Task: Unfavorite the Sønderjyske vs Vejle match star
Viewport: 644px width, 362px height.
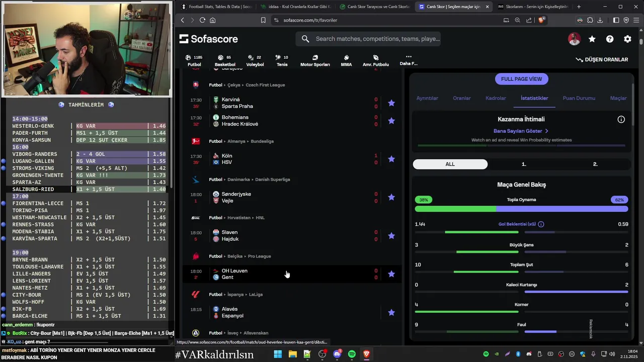Action: tap(391, 198)
